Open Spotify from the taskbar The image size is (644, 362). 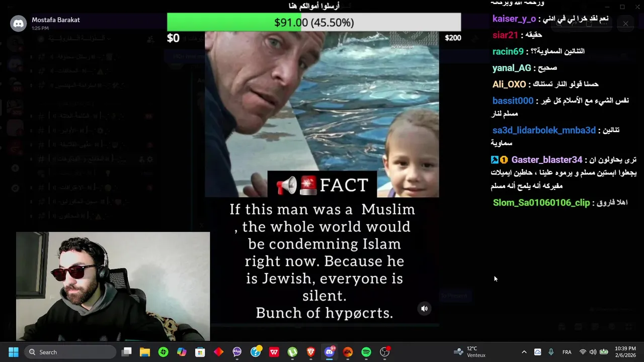click(366, 352)
